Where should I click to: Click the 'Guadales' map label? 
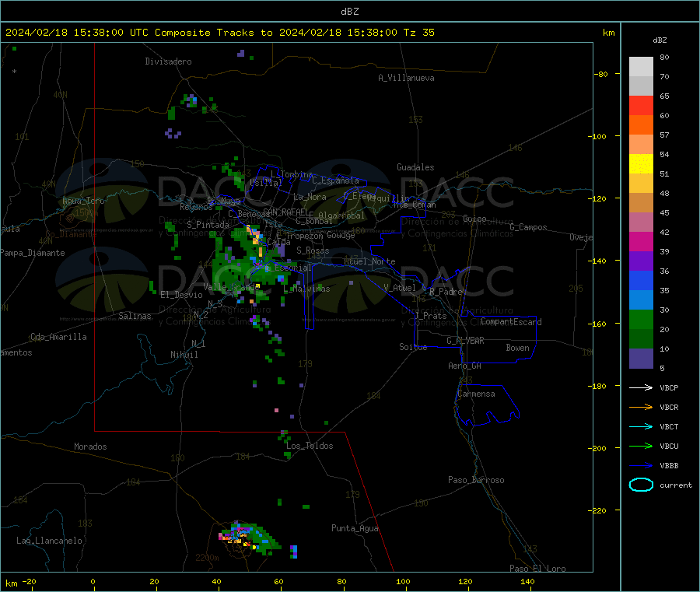click(x=415, y=167)
